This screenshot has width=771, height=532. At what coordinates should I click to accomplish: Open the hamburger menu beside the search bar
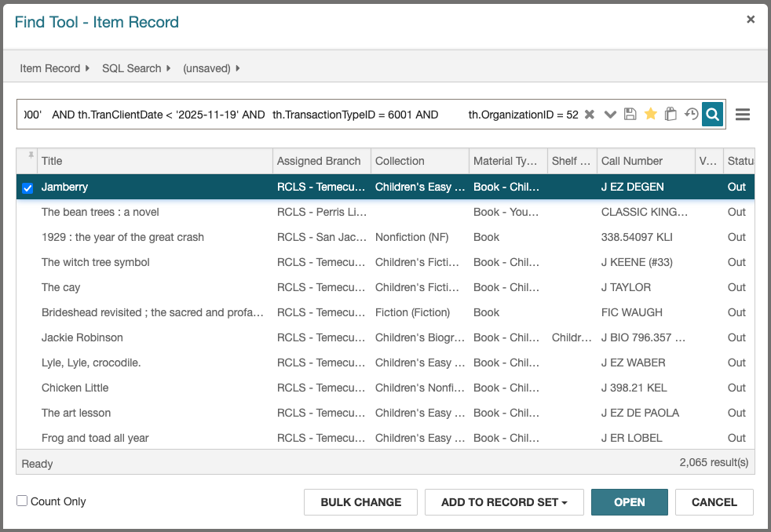(x=742, y=114)
